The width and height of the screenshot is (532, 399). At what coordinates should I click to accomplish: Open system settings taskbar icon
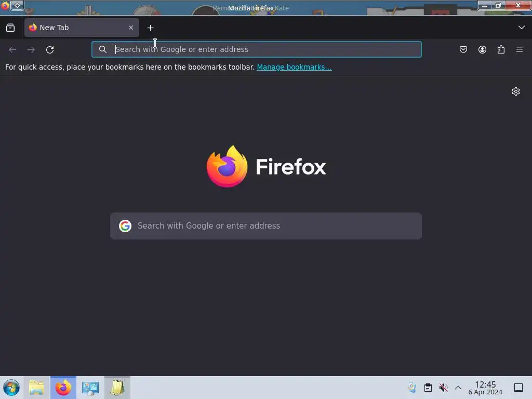(90, 388)
